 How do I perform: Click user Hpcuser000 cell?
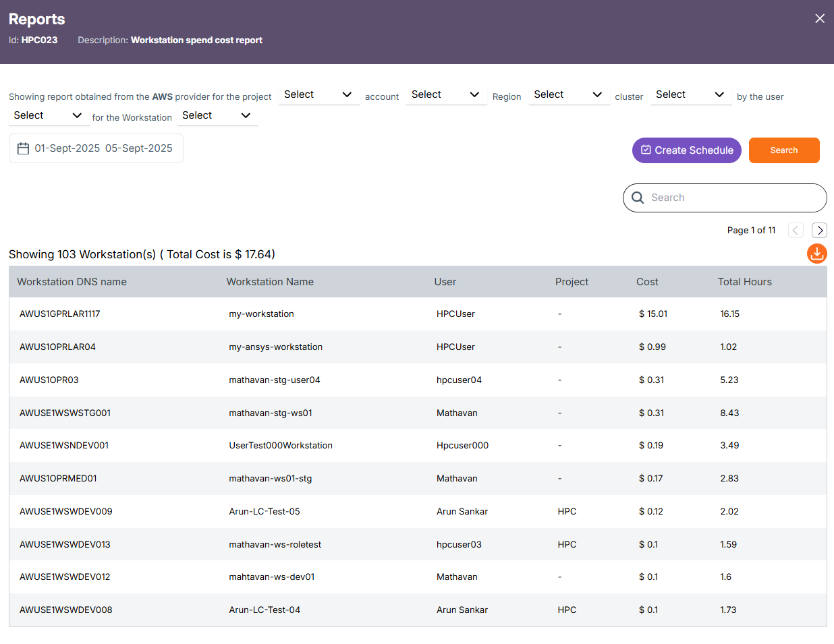(462, 445)
